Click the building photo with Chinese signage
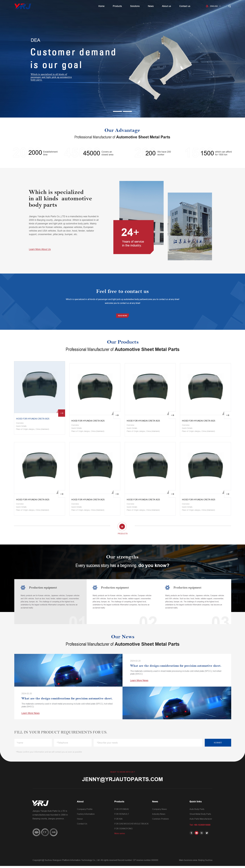 (x=190, y=226)
